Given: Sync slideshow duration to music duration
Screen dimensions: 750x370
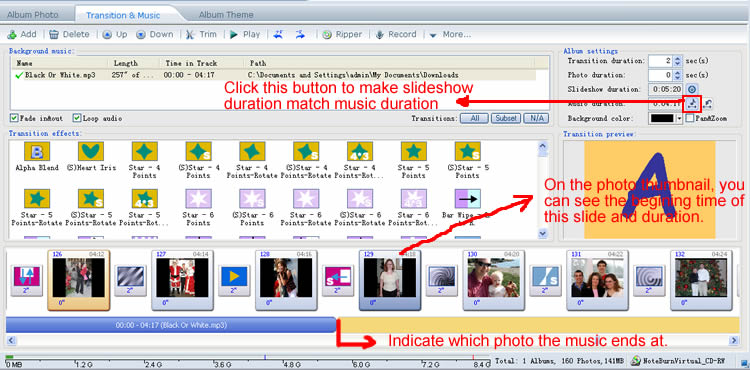Looking at the screenshot, I should 691,104.
